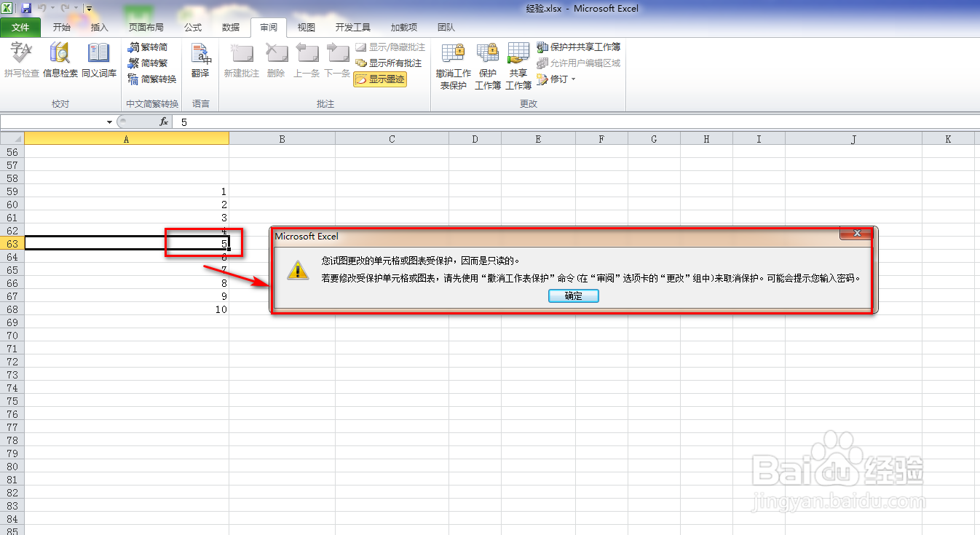Switch to the 插入 tab
The height and width of the screenshot is (535, 980).
point(100,28)
